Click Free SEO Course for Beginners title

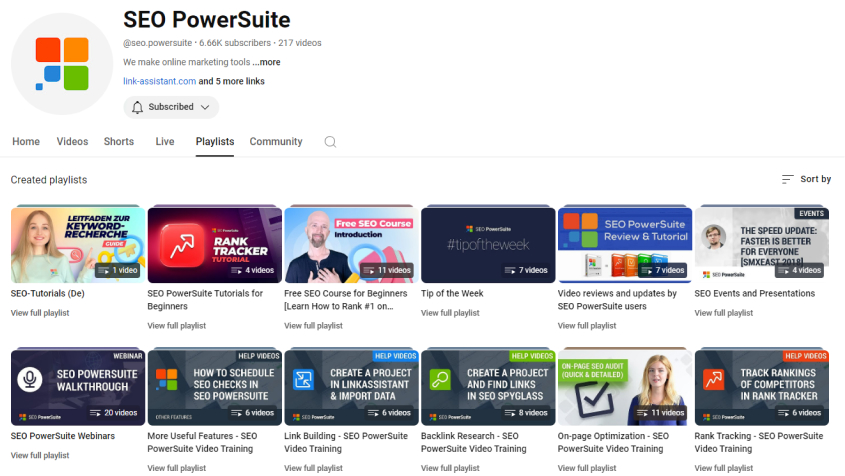pyautogui.click(x=345, y=300)
